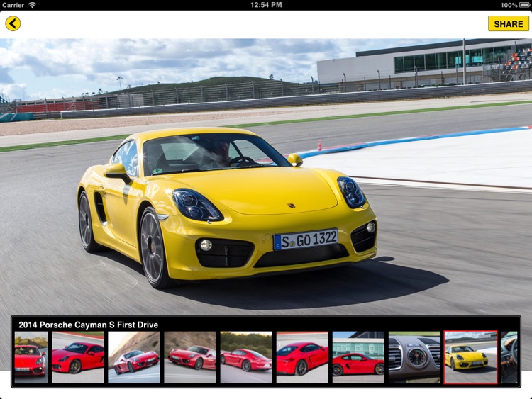This screenshot has width=532, height=399.
Task: Open red Porsche side profile with trees thumbnail
Action: click(x=246, y=357)
